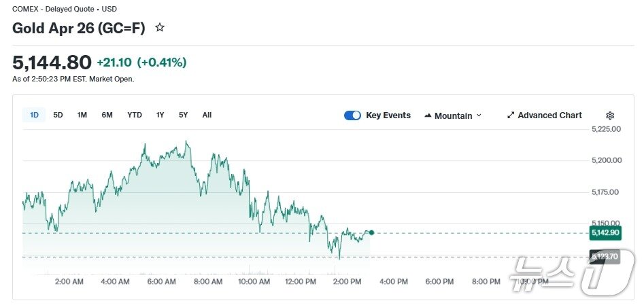Expand the Mountain chart style dropdown

click(x=453, y=115)
